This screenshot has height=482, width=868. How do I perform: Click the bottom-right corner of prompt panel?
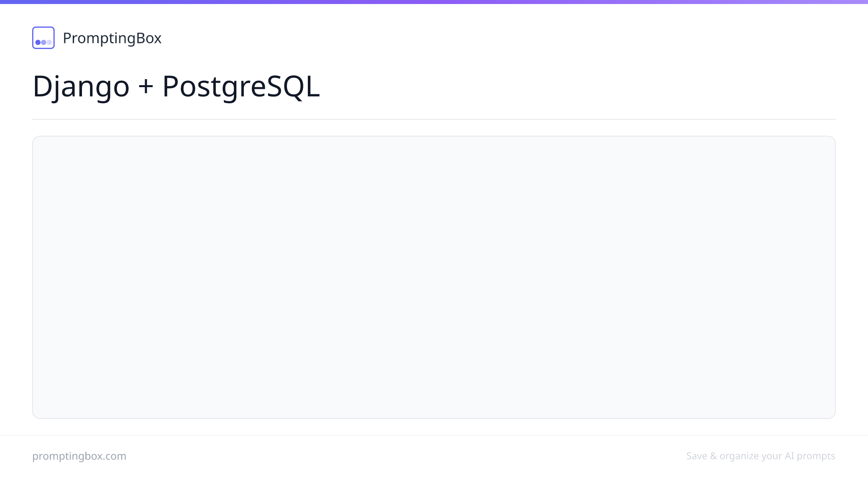[833, 416]
